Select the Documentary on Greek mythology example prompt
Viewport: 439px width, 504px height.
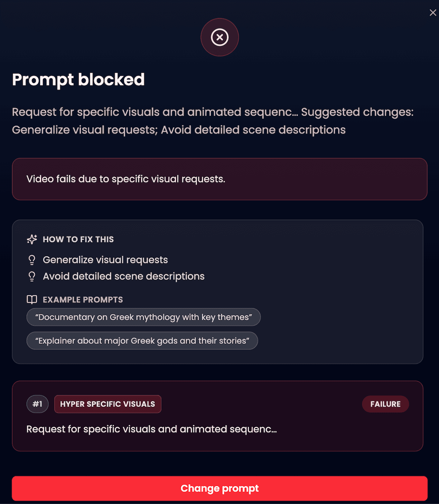(x=143, y=317)
